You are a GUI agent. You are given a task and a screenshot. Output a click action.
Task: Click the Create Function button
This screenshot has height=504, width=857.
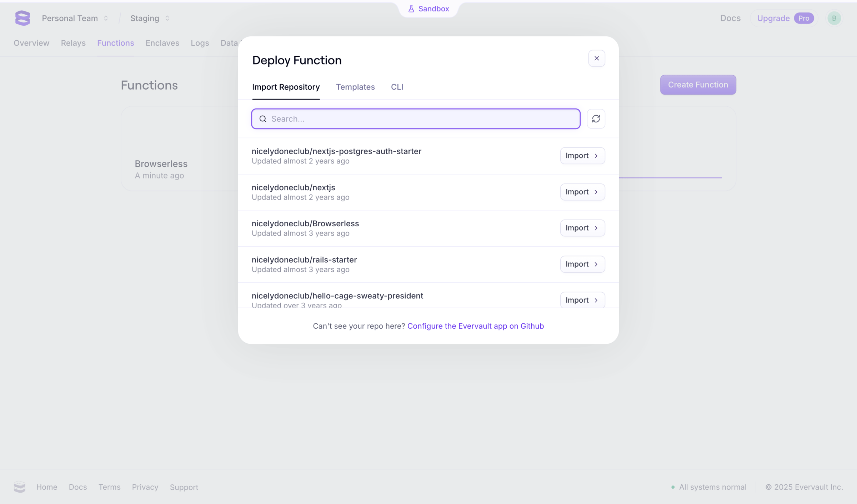click(x=698, y=85)
